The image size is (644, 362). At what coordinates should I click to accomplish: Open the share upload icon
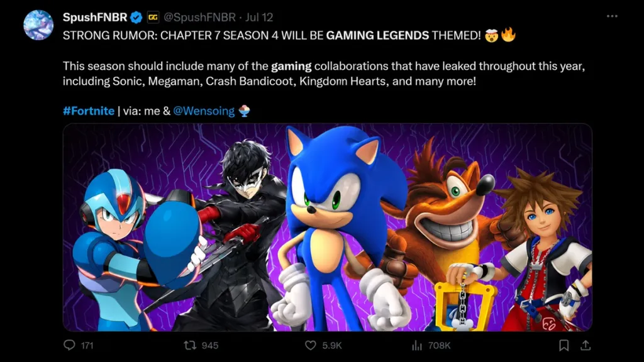click(x=586, y=346)
